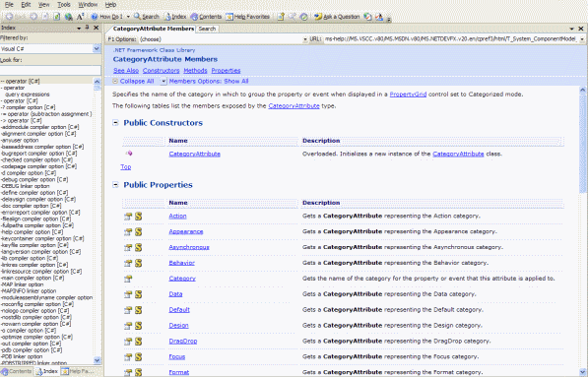Open the How Do I dropdown arrow

click(128, 17)
